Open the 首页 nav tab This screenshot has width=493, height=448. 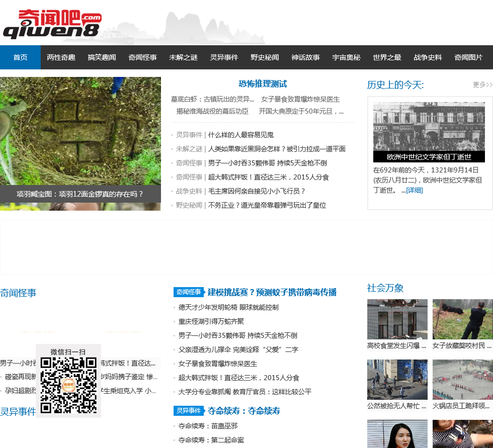[20, 57]
